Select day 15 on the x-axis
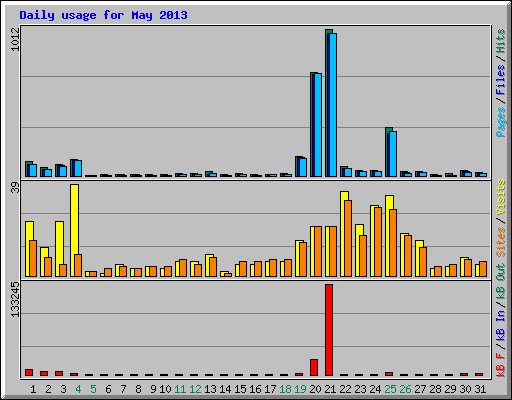The image size is (512, 400). click(x=240, y=389)
